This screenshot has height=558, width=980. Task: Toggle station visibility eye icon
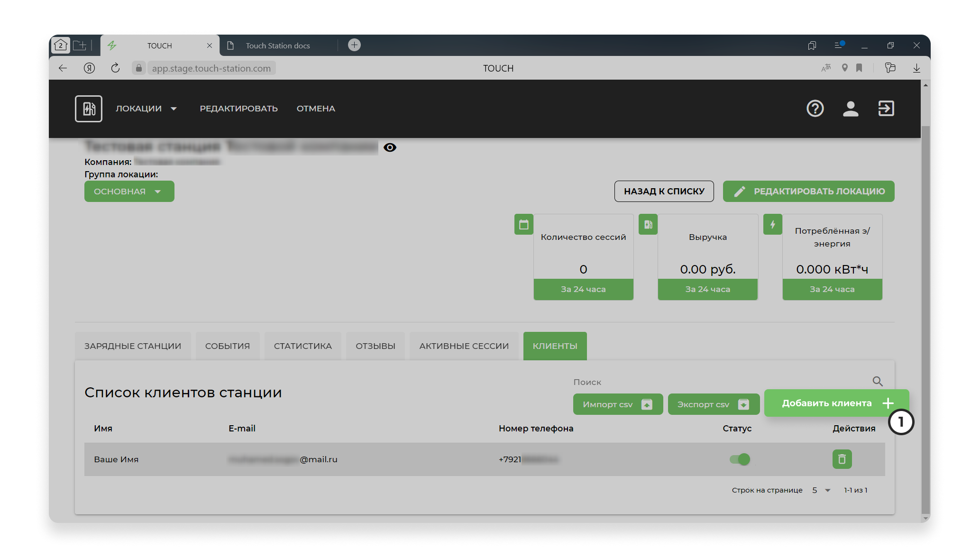[x=390, y=147]
